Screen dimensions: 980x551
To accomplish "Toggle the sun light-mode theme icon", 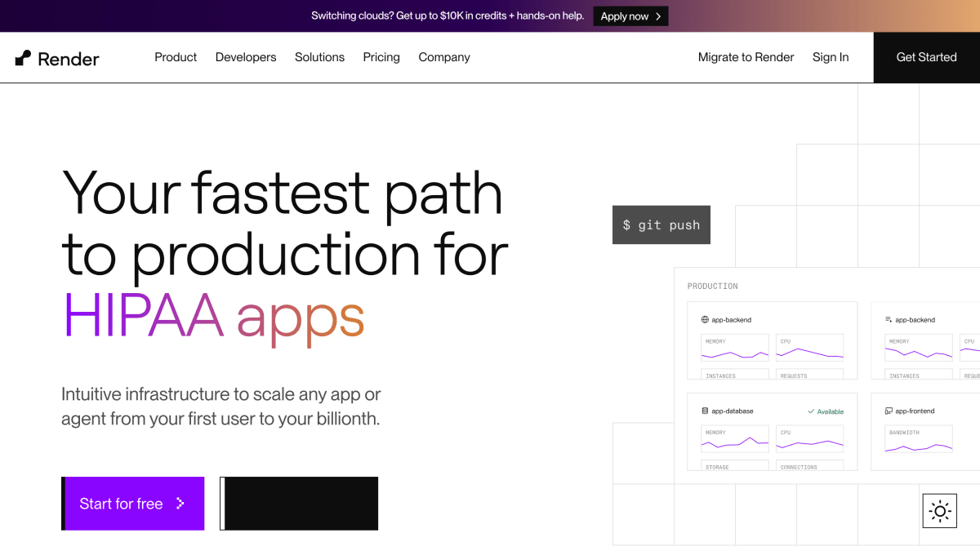I will pyautogui.click(x=940, y=511).
